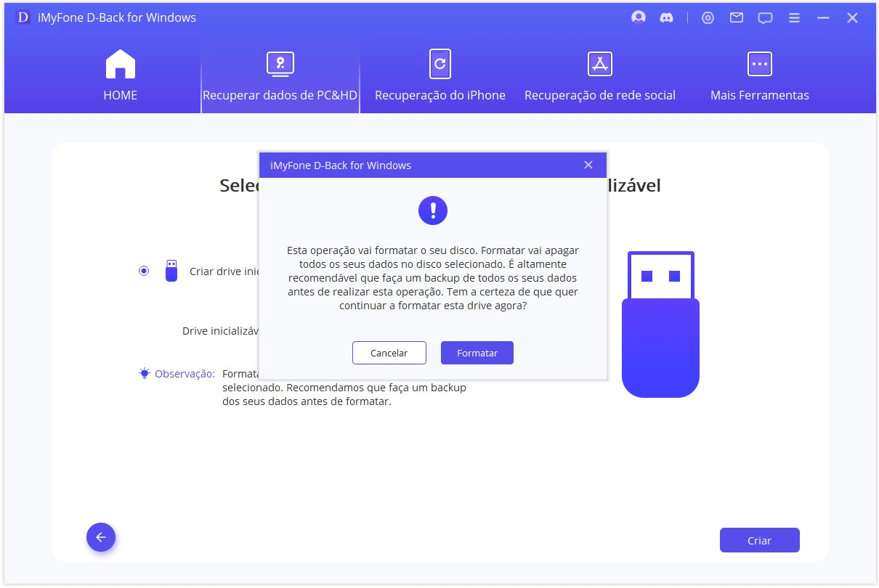Switch to Recuperação do iPhone tab
This screenshot has width=879, height=588.
click(x=440, y=76)
